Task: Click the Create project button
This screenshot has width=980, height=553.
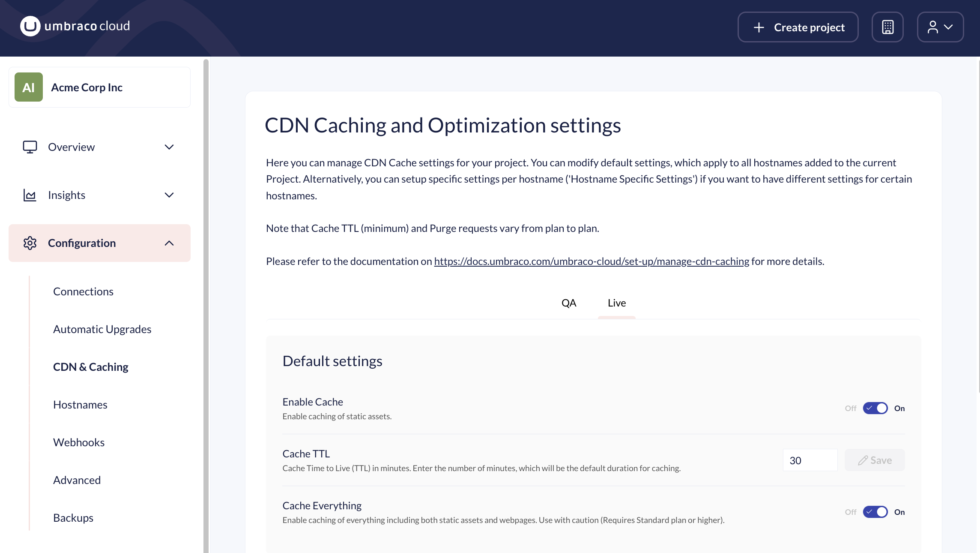Action: [x=798, y=27]
